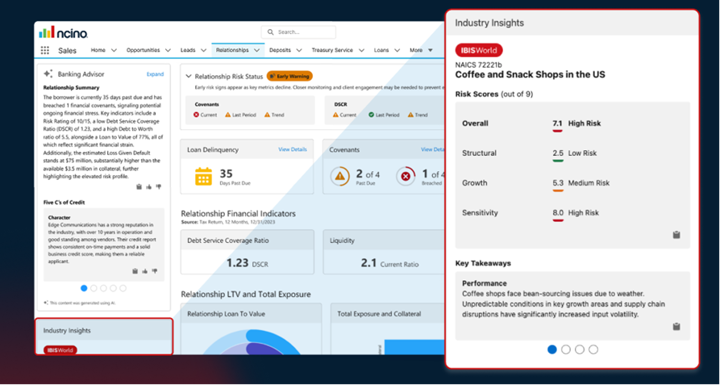Click the nCino logo
720x385 pixels.
(63, 32)
